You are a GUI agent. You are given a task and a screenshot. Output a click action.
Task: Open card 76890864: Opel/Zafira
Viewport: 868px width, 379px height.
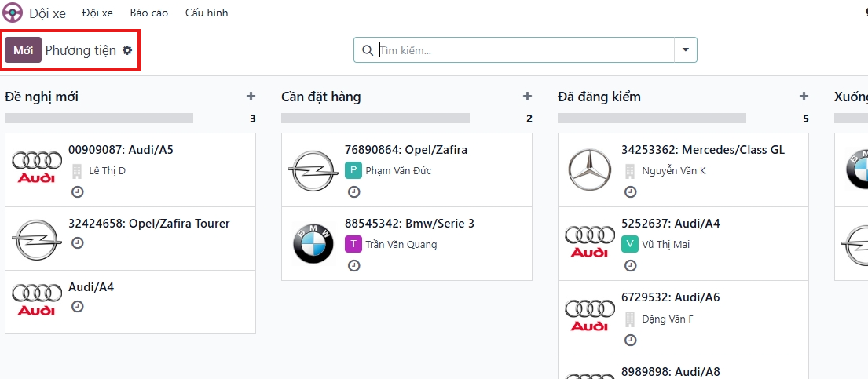click(x=407, y=169)
